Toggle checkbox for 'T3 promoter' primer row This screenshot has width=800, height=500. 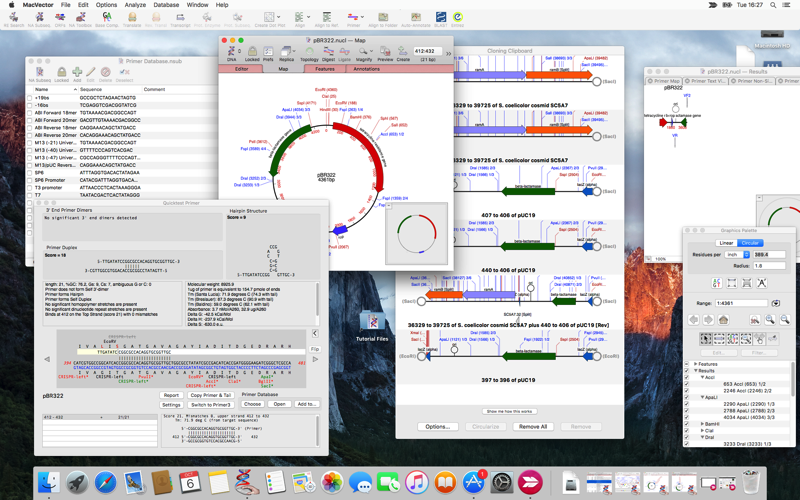tap(30, 188)
